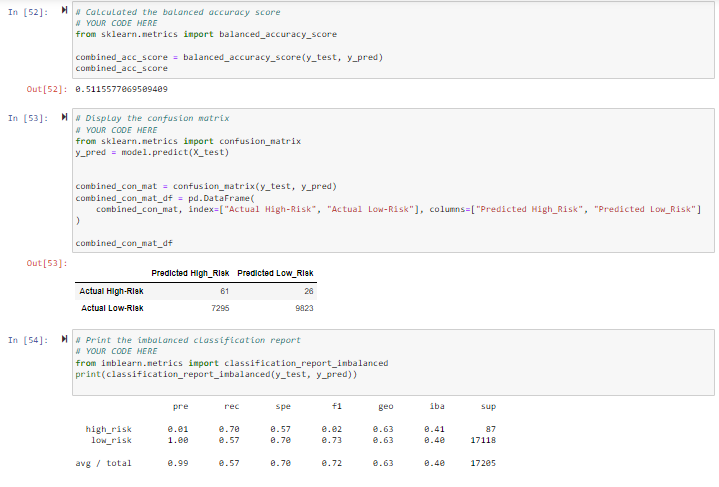Click high_risk support value 87
The height and width of the screenshot is (487, 719).
pyautogui.click(x=491, y=429)
